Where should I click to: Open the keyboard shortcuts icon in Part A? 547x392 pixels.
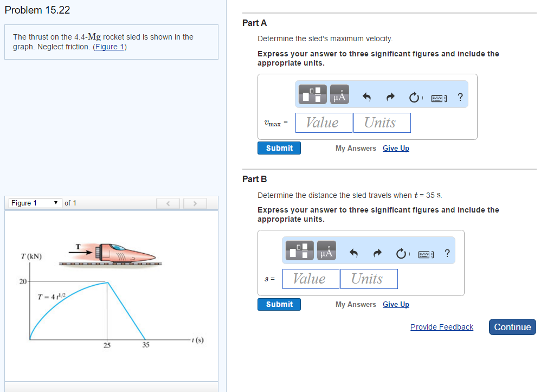click(x=438, y=96)
